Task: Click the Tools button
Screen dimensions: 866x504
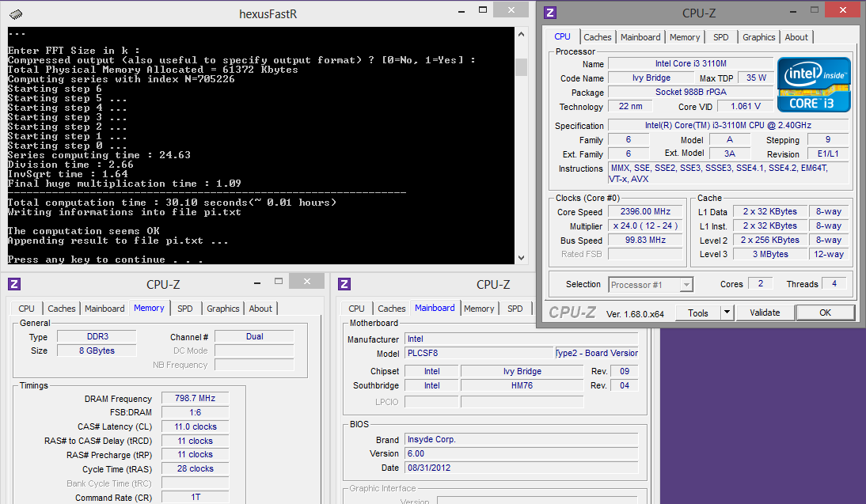Action: [698, 313]
